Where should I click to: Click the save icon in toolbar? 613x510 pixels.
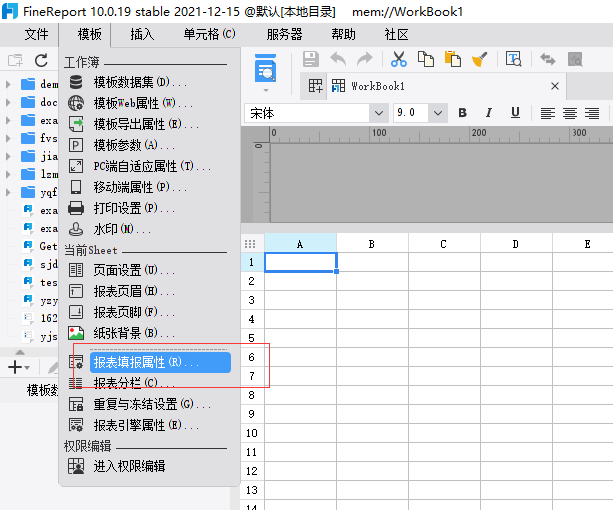click(311, 59)
